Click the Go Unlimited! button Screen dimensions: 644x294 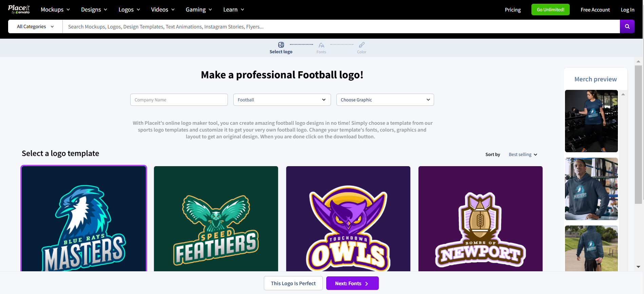[550, 9]
